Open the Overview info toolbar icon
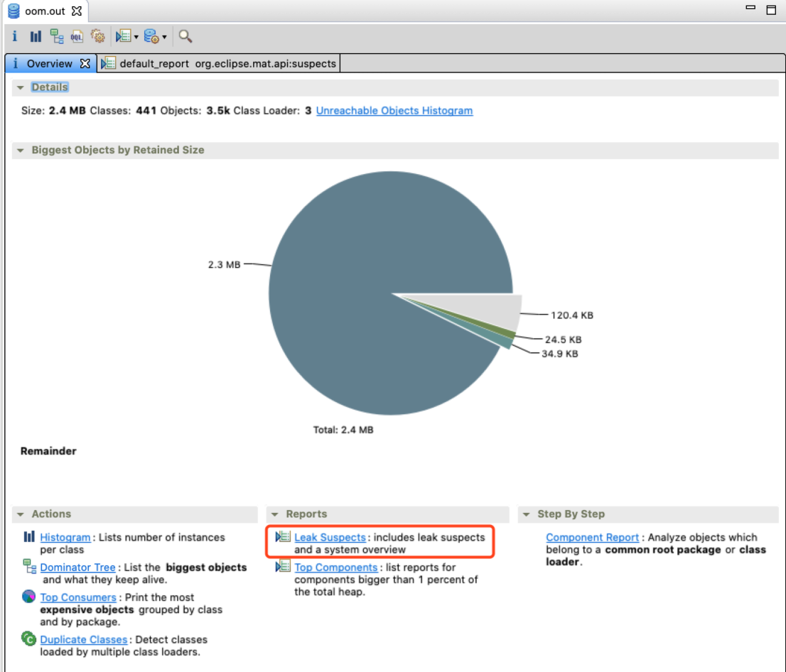 coord(14,36)
